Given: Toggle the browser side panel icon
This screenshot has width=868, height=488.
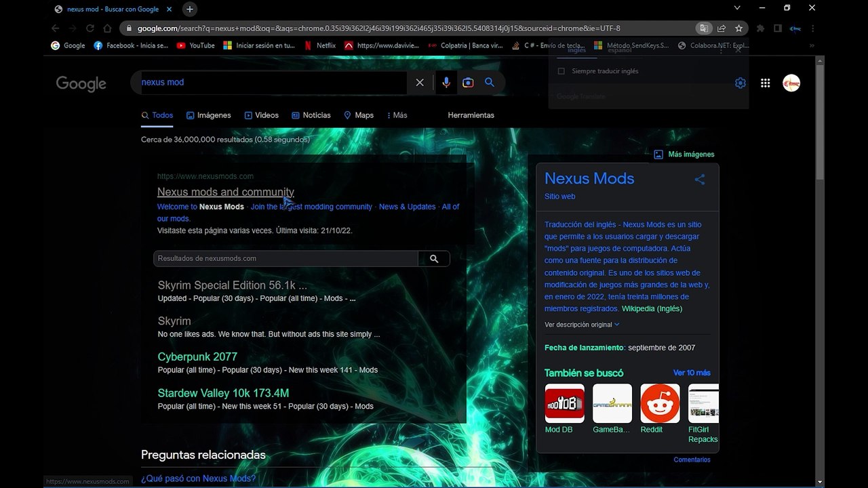Looking at the screenshot, I should pyautogui.click(x=778, y=28).
